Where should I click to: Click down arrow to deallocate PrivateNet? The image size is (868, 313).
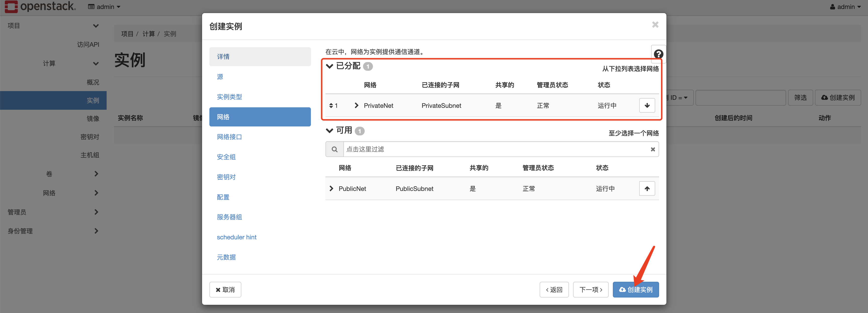point(647,105)
